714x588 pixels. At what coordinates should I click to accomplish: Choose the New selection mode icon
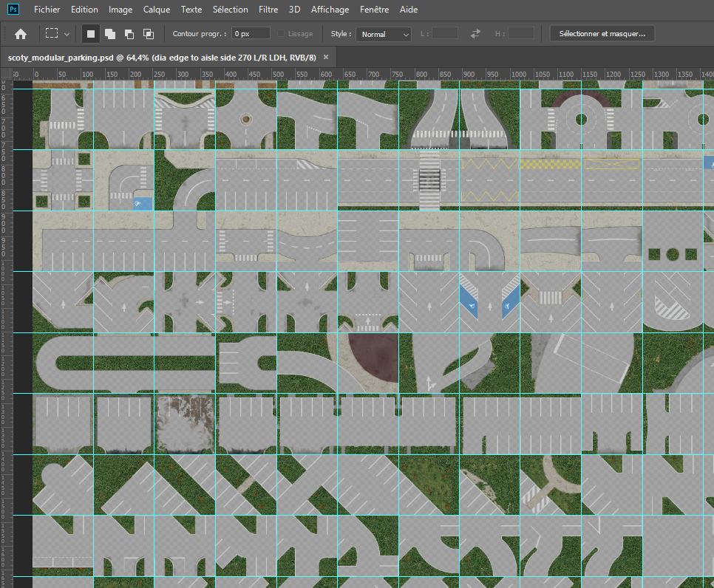point(91,34)
